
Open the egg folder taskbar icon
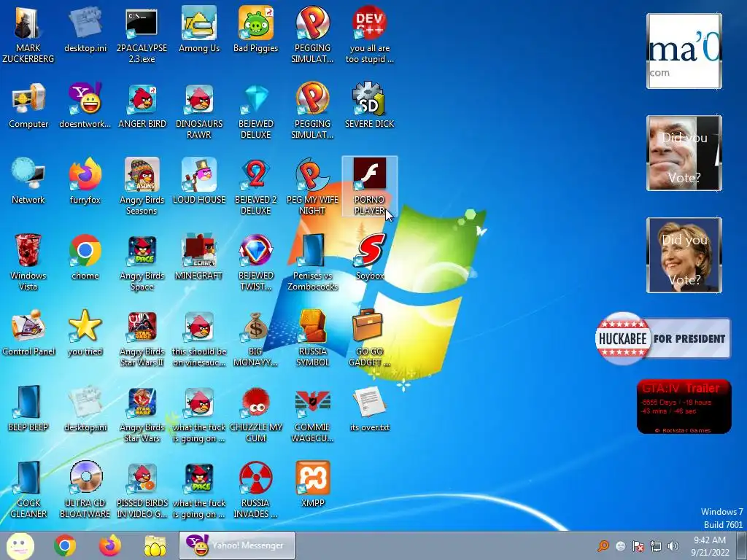click(x=155, y=545)
